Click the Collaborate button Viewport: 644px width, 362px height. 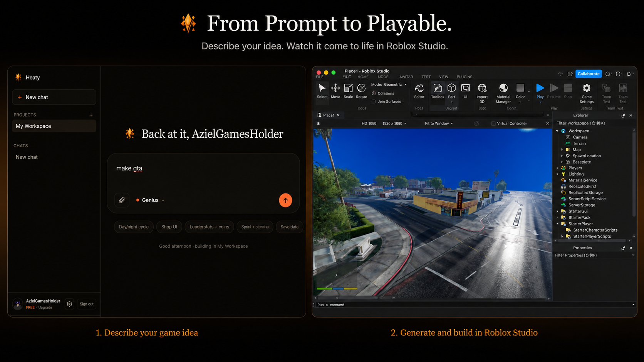pyautogui.click(x=589, y=74)
